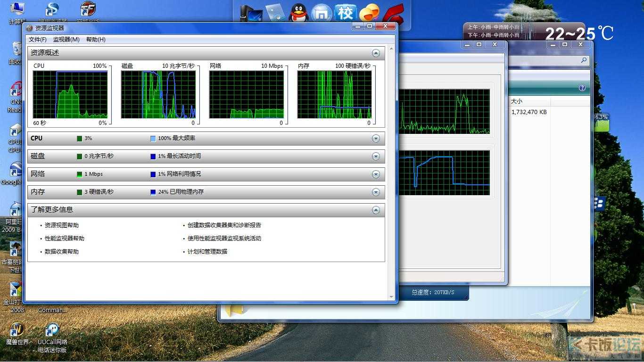This screenshot has height=362, width=644.
Task: Open 资源视图帮助 link
Action: [62, 225]
